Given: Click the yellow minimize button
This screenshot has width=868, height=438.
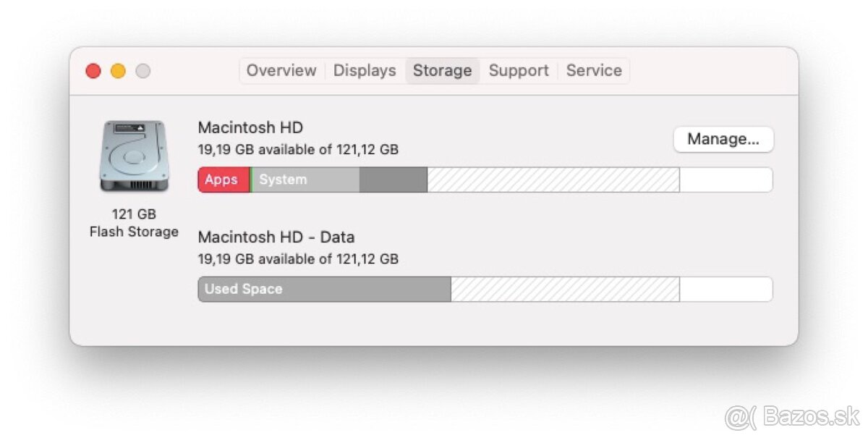Looking at the screenshot, I should point(118,70).
